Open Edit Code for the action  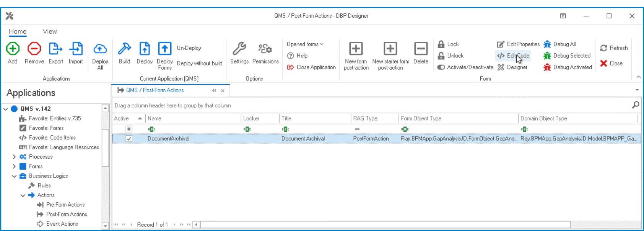click(x=513, y=56)
